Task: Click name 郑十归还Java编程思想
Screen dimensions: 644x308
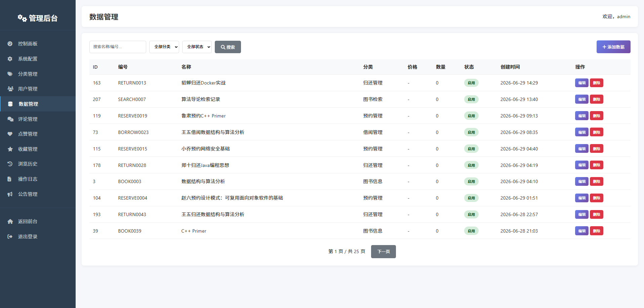Action: [x=205, y=165]
